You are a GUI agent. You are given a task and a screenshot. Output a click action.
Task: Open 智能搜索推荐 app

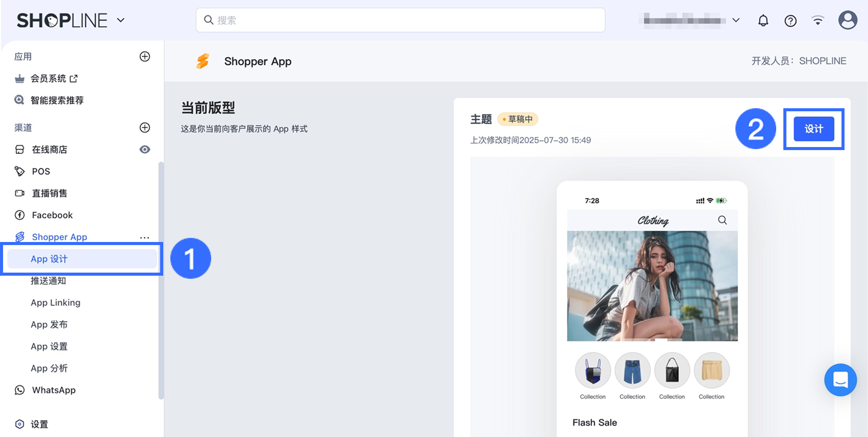57,100
